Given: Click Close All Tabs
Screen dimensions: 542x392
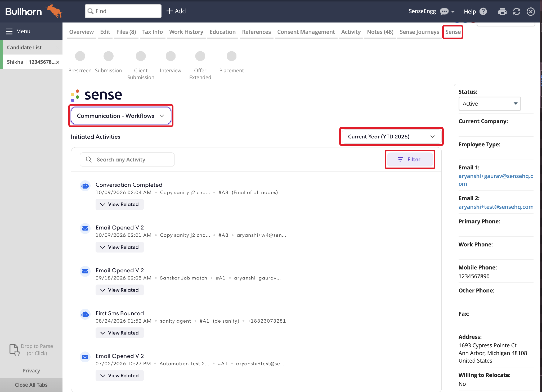Looking at the screenshot, I should click(x=31, y=385).
